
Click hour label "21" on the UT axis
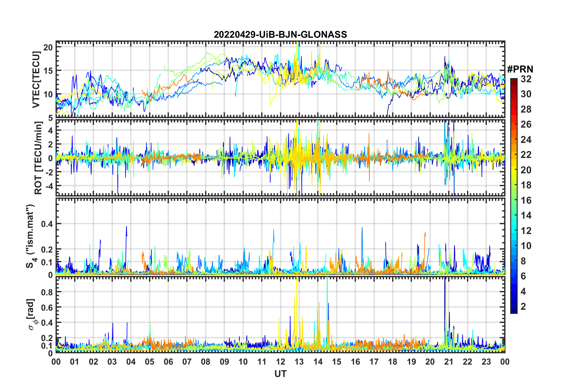(449, 362)
